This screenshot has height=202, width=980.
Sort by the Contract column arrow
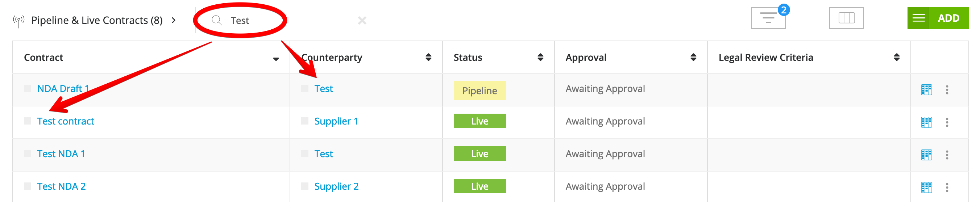coord(276,59)
